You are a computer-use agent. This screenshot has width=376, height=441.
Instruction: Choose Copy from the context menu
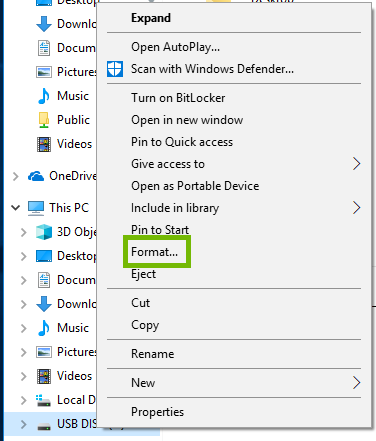pyautogui.click(x=234, y=325)
